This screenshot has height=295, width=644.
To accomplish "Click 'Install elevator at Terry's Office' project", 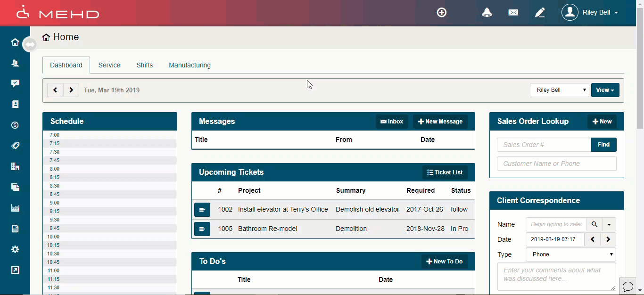I will point(283,210).
